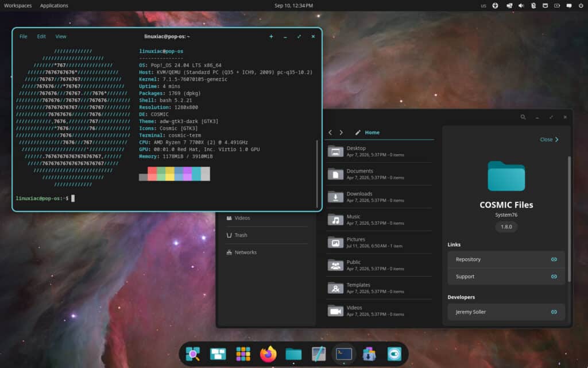Select the Terminal icon in dock
The width and height of the screenshot is (588, 368).
point(344,354)
